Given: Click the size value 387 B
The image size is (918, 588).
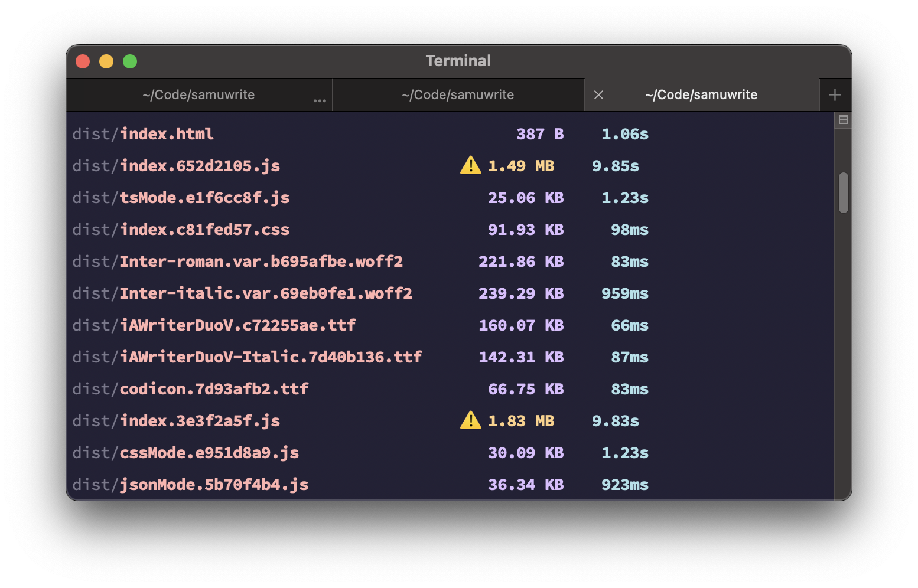Looking at the screenshot, I should coord(540,134).
